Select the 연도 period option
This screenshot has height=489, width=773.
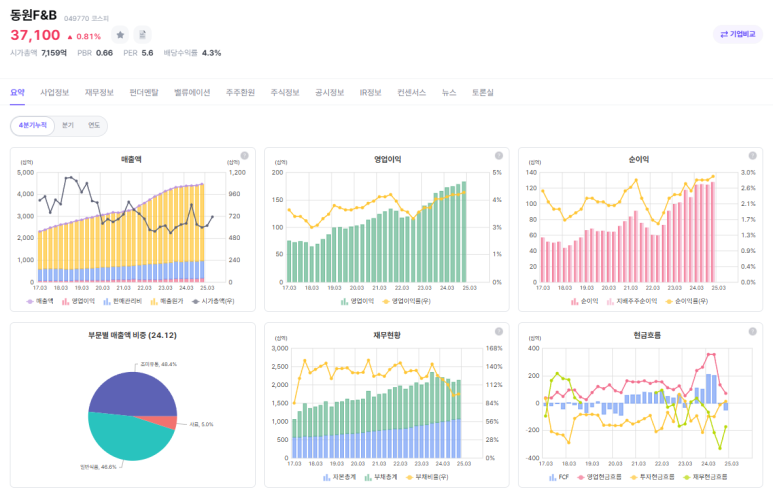(x=94, y=126)
